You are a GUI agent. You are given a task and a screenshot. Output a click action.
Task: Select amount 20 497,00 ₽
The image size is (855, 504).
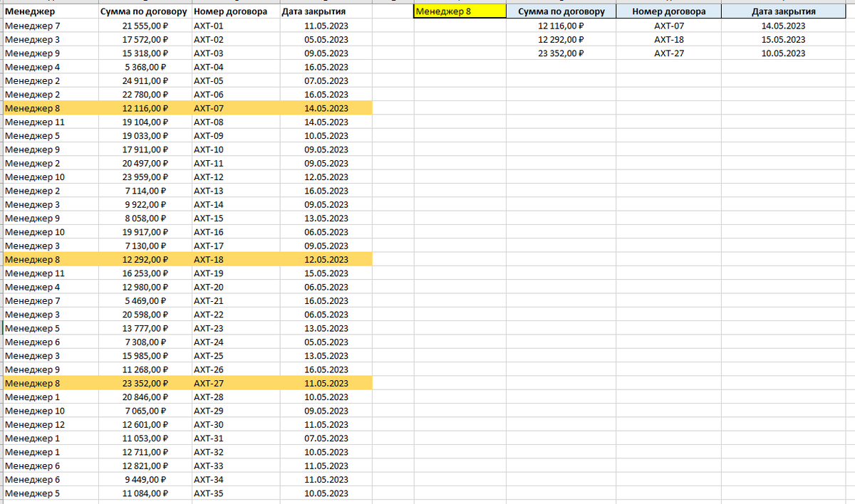pyautogui.click(x=145, y=164)
